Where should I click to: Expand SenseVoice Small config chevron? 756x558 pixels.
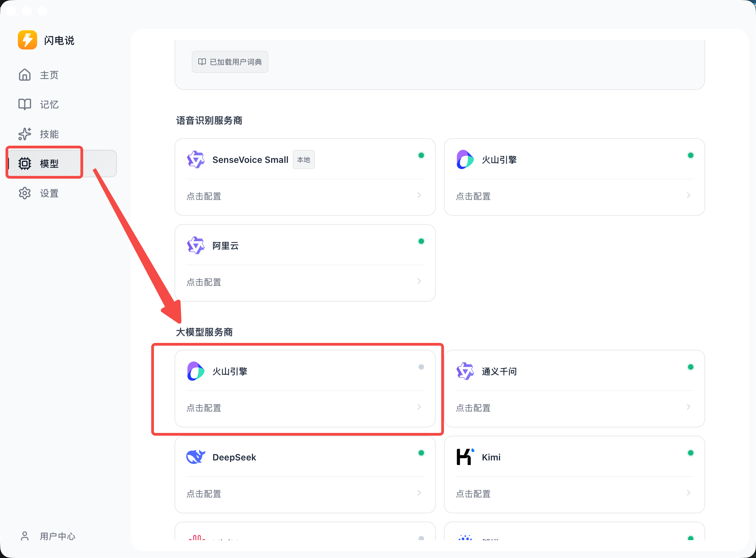(419, 195)
